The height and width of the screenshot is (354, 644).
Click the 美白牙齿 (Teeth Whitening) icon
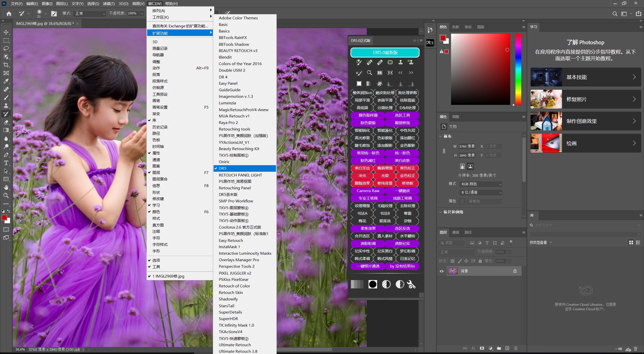point(362,168)
